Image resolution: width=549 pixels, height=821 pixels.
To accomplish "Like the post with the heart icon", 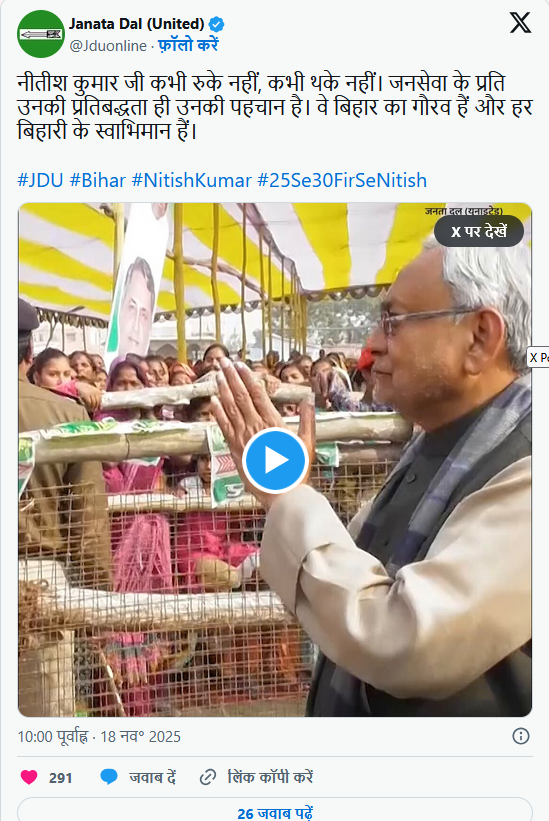I will pos(29,777).
